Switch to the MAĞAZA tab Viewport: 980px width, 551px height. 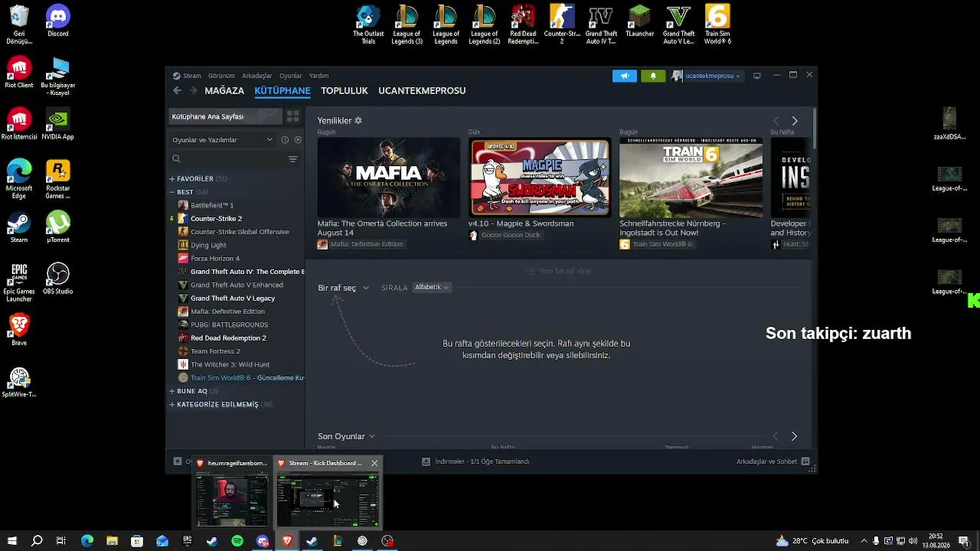[224, 90]
